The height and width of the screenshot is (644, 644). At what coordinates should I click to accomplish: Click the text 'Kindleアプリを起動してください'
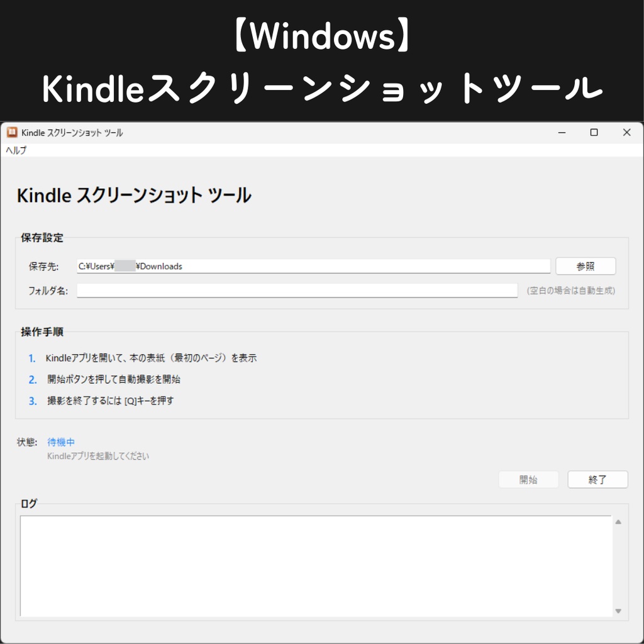pyautogui.click(x=97, y=456)
